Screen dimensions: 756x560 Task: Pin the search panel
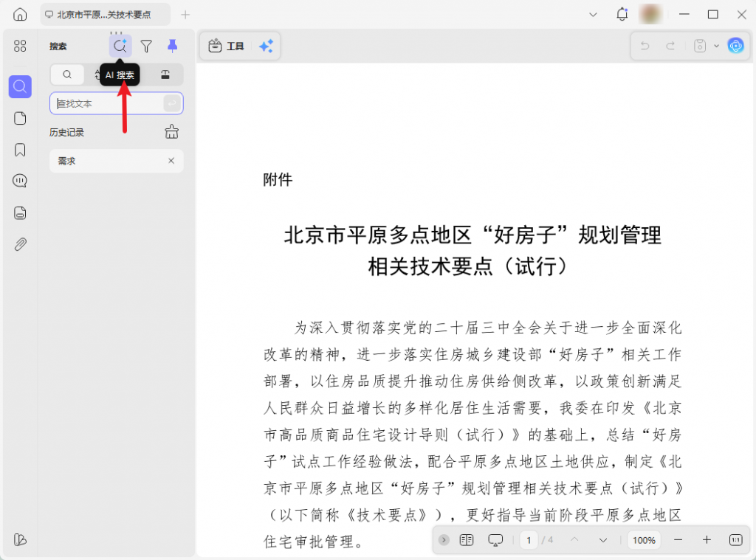pyautogui.click(x=171, y=46)
